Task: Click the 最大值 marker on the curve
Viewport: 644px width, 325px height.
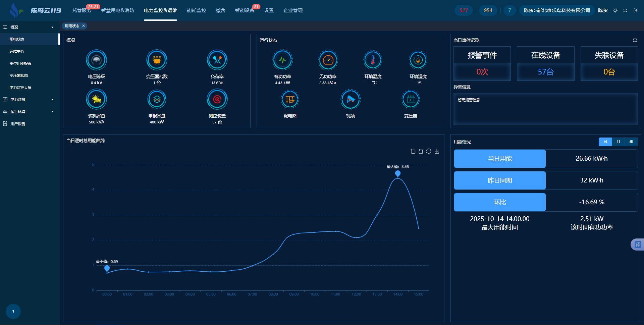Action: tap(398, 173)
